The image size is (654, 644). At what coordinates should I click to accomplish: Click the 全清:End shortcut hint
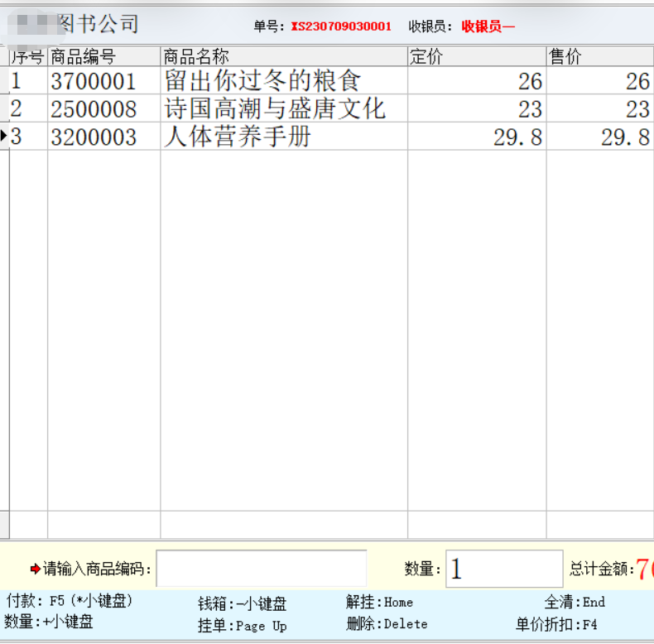coord(575,603)
